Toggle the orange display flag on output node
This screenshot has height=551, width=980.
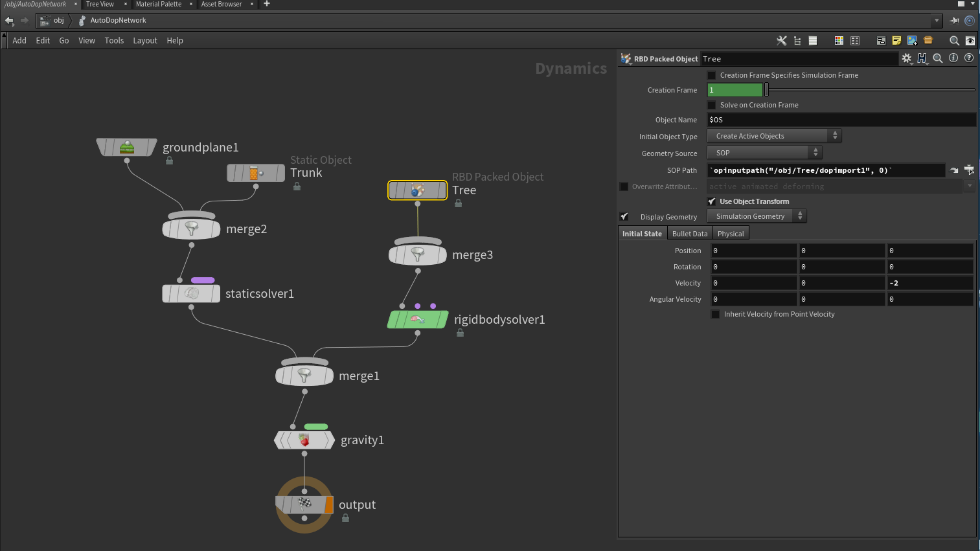point(329,504)
